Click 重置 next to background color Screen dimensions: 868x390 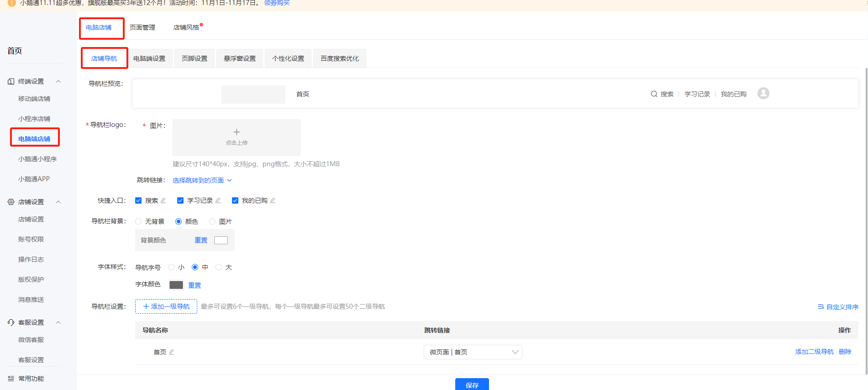point(201,240)
